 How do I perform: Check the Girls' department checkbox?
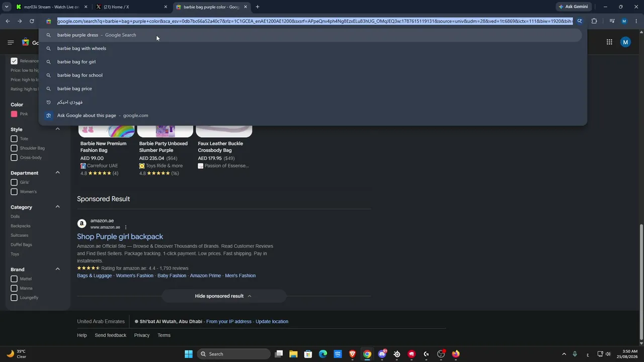pyautogui.click(x=14, y=183)
